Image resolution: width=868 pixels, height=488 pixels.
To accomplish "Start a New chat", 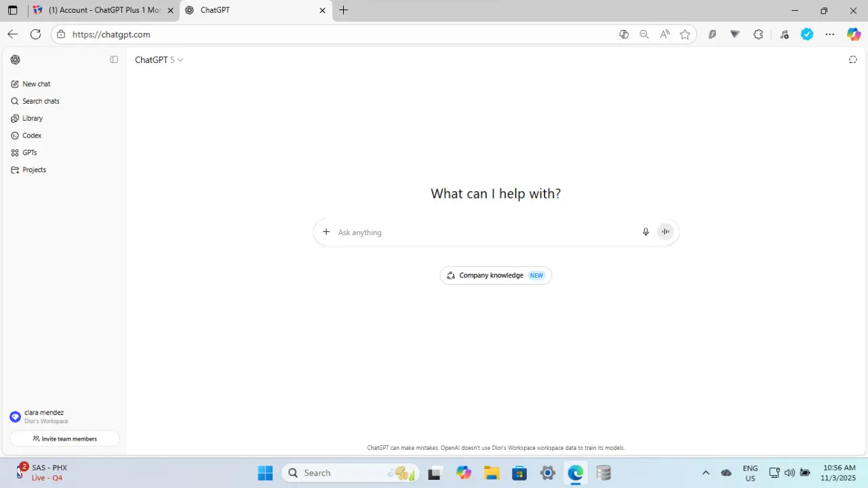I will (x=63, y=84).
